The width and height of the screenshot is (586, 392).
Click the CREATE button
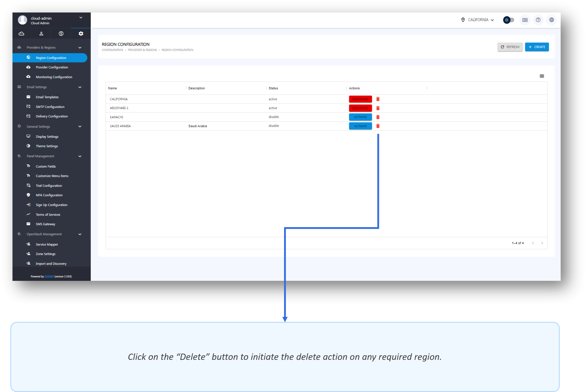pos(537,47)
